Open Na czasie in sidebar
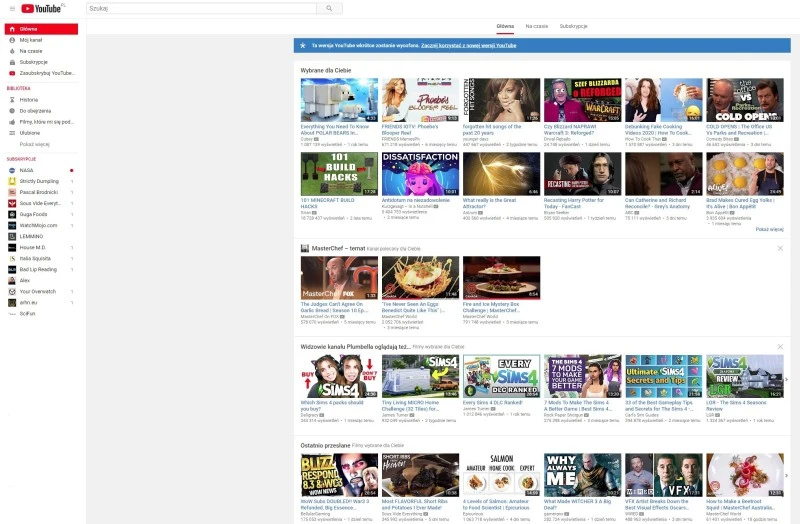The image size is (800, 524). click(x=41, y=51)
